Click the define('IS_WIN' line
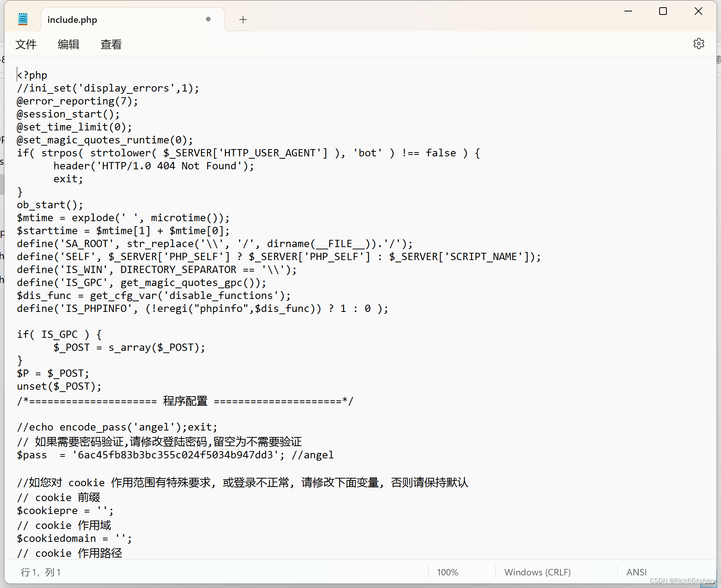 click(157, 270)
